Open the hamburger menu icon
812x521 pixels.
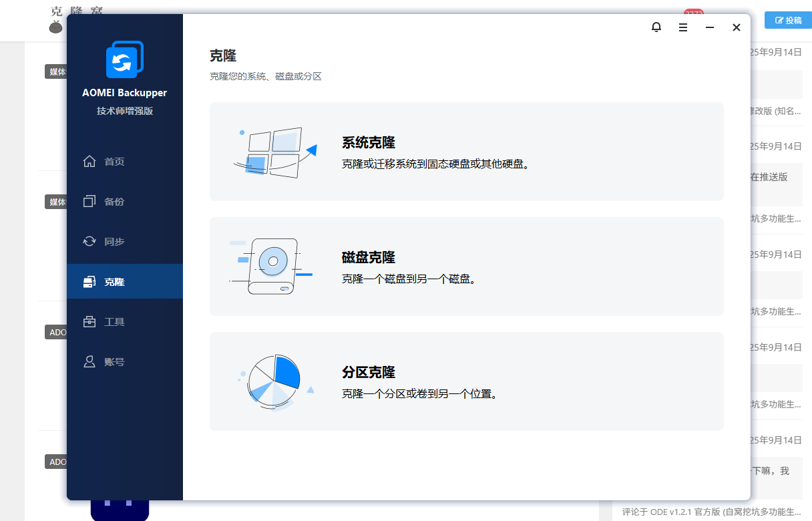pyautogui.click(x=683, y=27)
